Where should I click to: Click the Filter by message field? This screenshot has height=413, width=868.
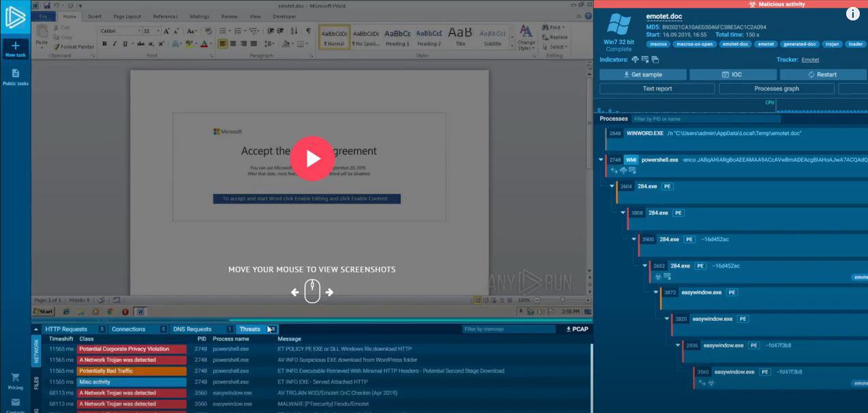point(509,329)
